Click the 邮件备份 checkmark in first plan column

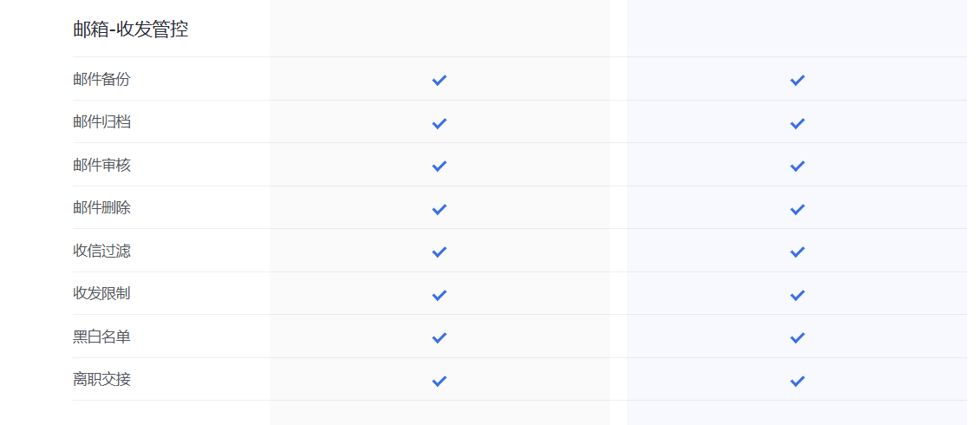pos(439,80)
